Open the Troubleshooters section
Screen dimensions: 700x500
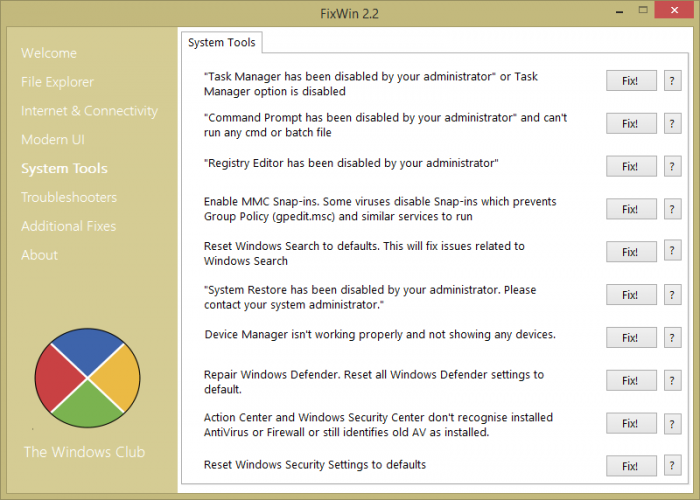click(69, 197)
